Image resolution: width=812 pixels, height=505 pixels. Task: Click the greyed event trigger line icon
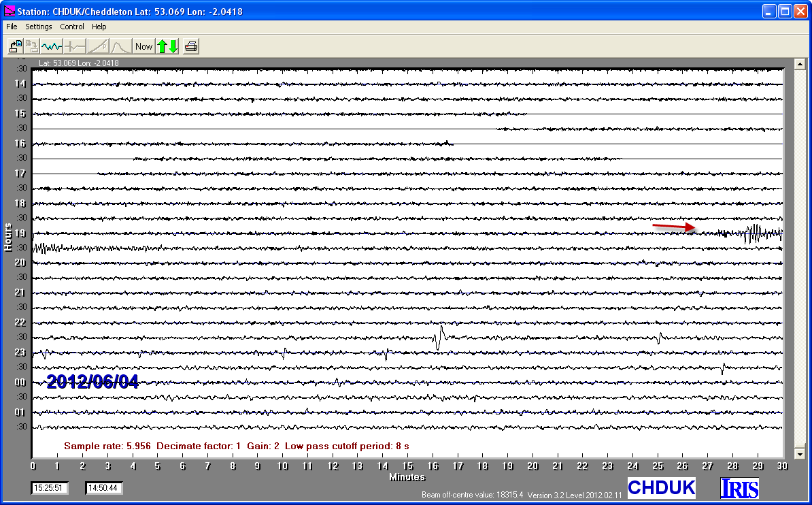click(75, 47)
